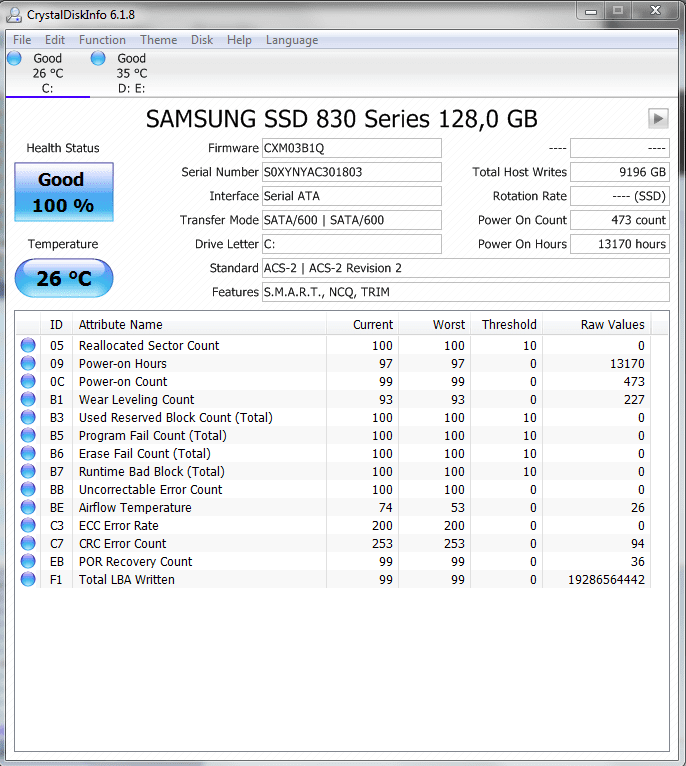Click status orb for Program Fail Count
Image resolution: width=686 pixels, height=766 pixels.
28,435
